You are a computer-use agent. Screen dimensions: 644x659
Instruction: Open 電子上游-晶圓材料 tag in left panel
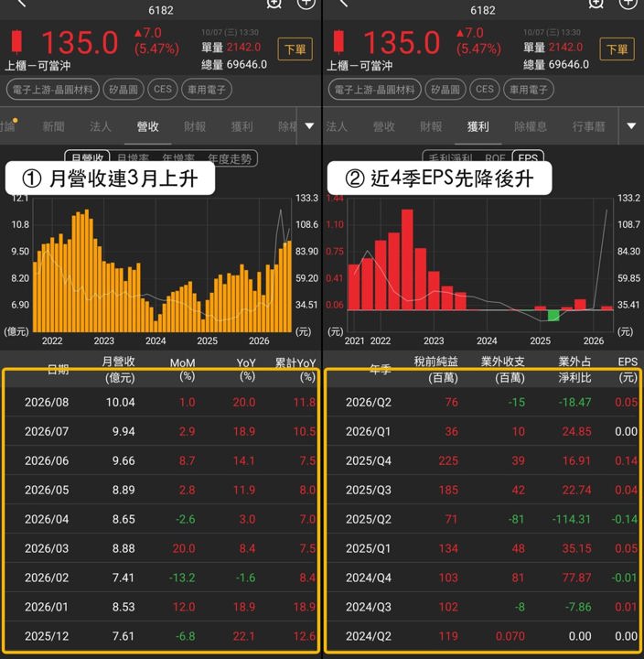tap(52, 90)
